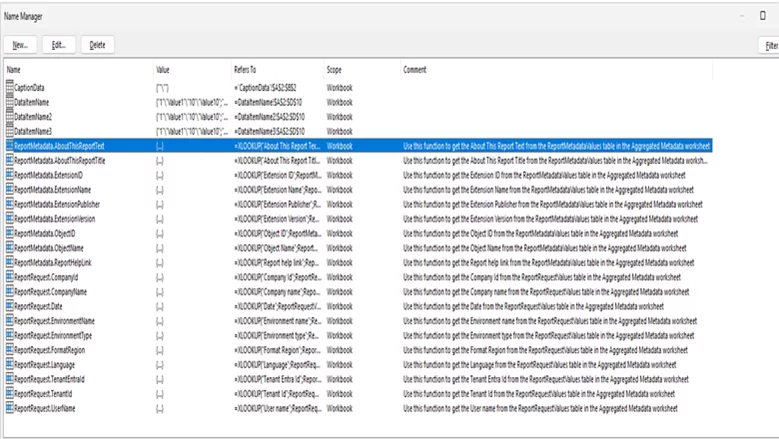Click the Comment column header

[x=415, y=70]
